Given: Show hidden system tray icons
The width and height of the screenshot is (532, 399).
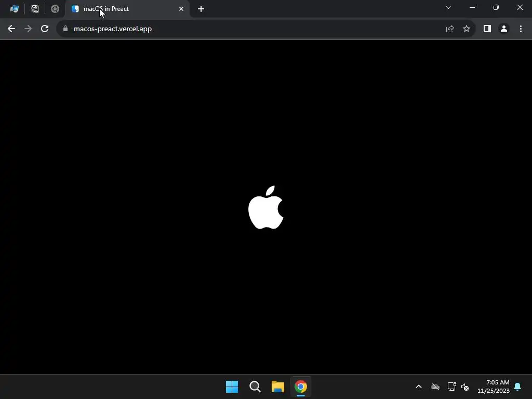Looking at the screenshot, I should pyautogui.click(x=419, y=387).
